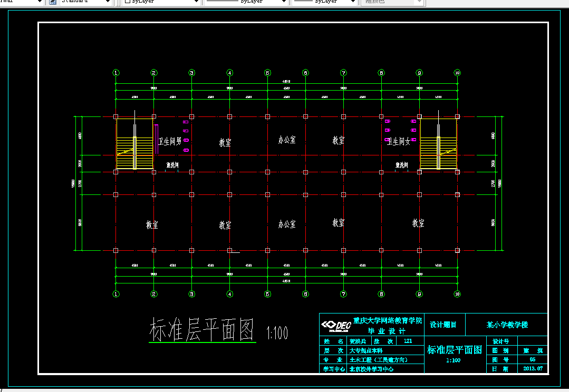Click 重庆大学网络教育学院 in title block
Screen dimensions: 569x392
point(388,320)
